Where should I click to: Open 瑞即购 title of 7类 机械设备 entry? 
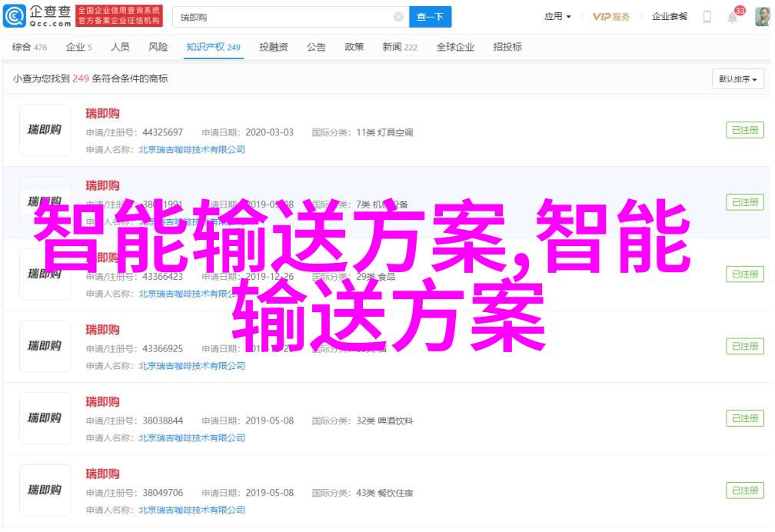point(102,185)
